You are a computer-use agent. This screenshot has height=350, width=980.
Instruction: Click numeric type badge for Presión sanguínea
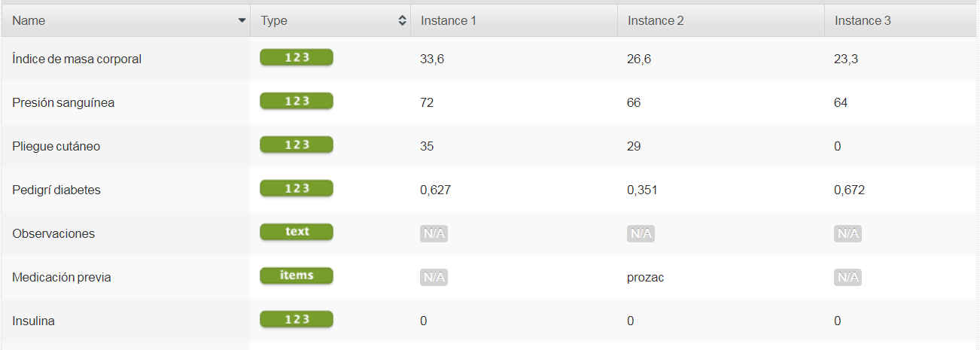coord(297,102)
